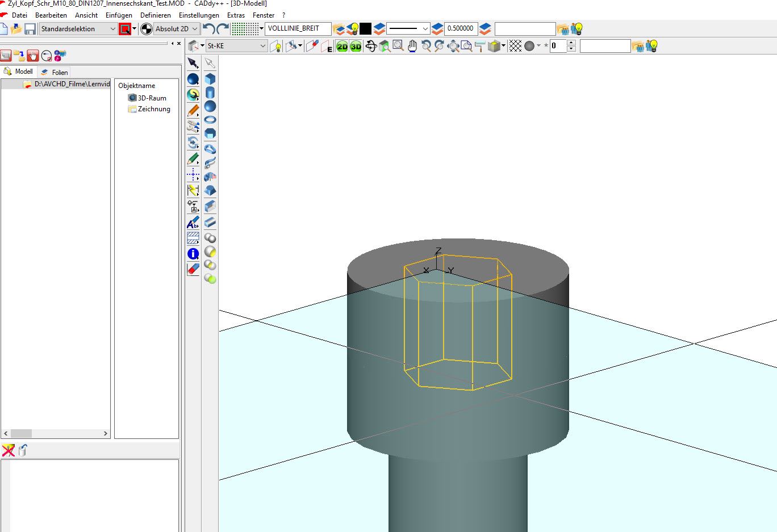Switch to the Folien tab

[55, 72]
